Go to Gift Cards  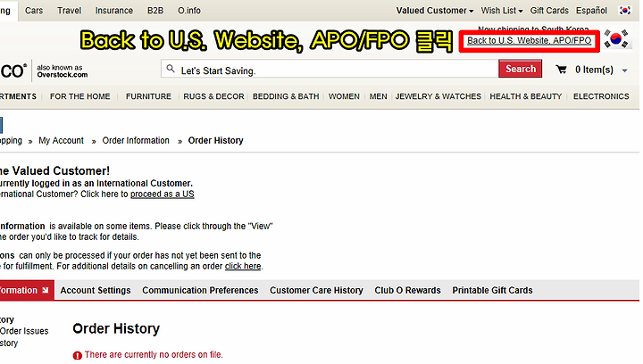tap(549, 11)
